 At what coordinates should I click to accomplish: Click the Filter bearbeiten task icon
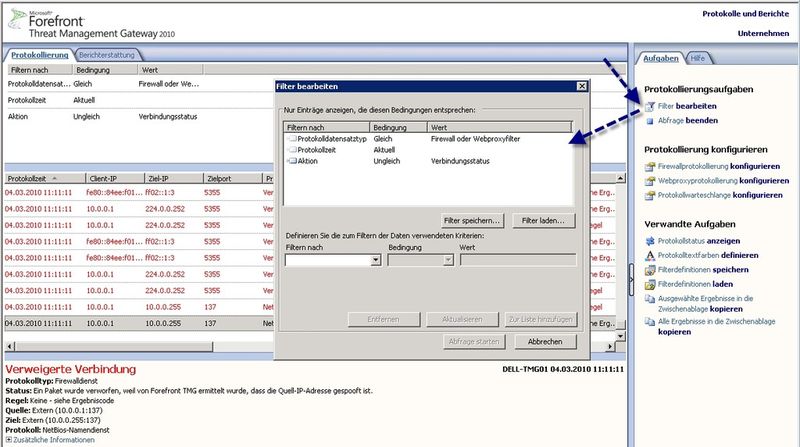pyautogui.click(x=650, y=105)
